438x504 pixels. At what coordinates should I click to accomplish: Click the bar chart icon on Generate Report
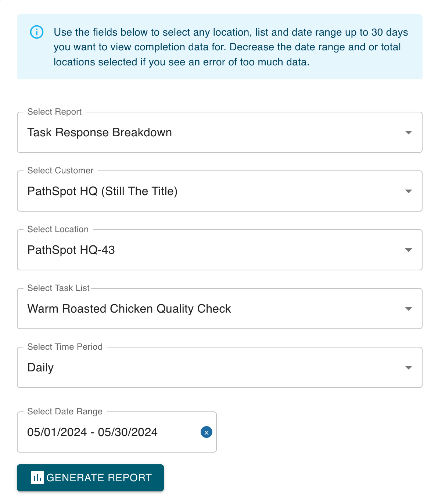click(x=37, y=478)
